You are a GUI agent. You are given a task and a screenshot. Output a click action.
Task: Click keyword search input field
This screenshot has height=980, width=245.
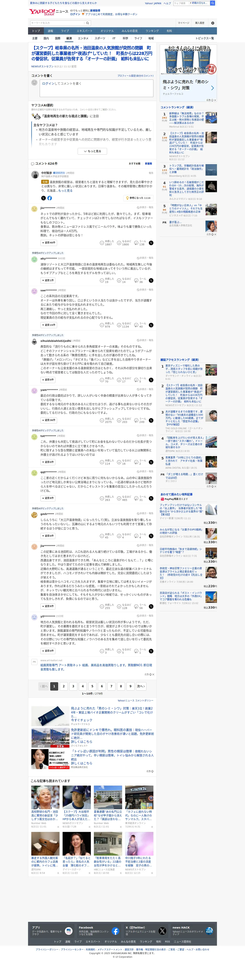tap(58, 23)
